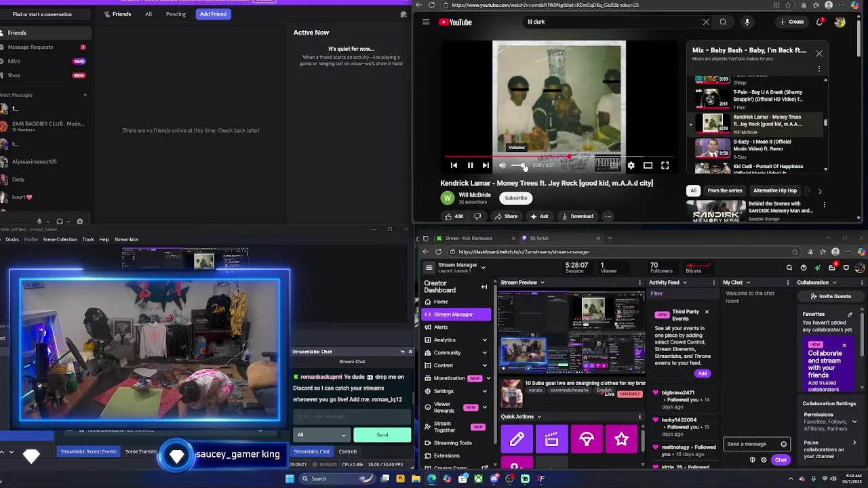Pause the YouTube video

click(x=470, y=165)
